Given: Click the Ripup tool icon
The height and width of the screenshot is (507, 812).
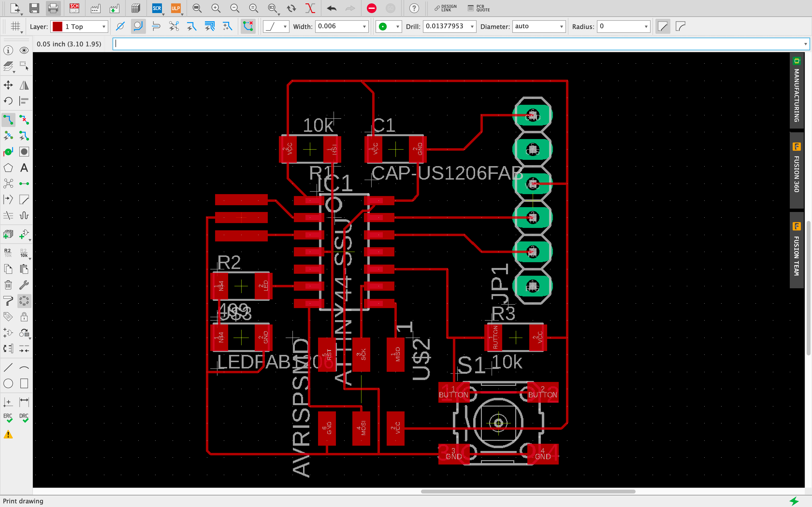Looking at the screenshot, I should tap(24, 120).
